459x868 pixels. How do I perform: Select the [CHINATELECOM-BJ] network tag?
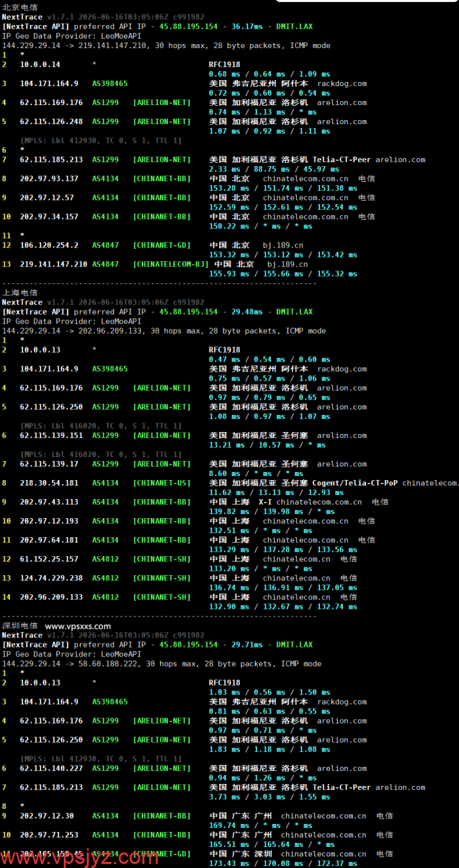[x=171, y=264]
